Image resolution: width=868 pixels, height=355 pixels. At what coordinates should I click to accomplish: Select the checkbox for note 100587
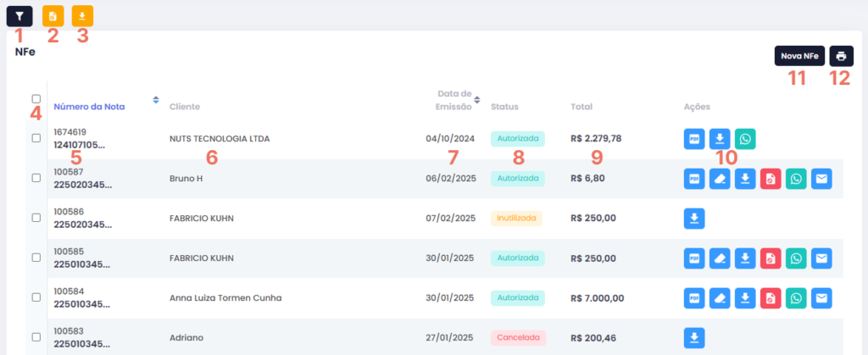pos(36,178)
